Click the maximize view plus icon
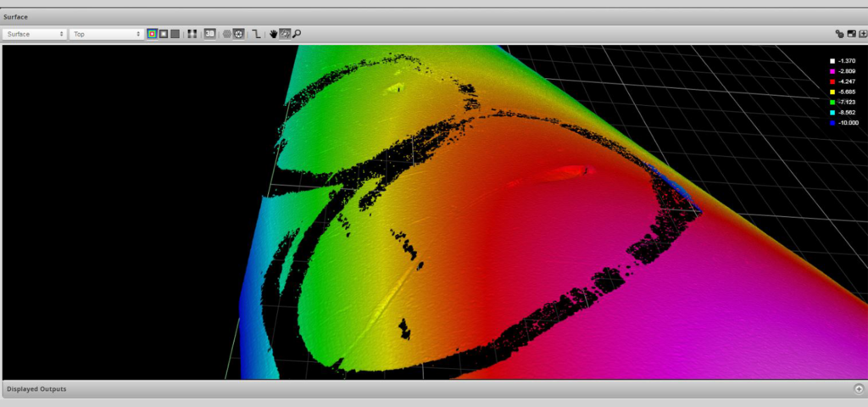The width and height of the screenshot is (868, 407). pyautogui.click(x=862, y=34)
